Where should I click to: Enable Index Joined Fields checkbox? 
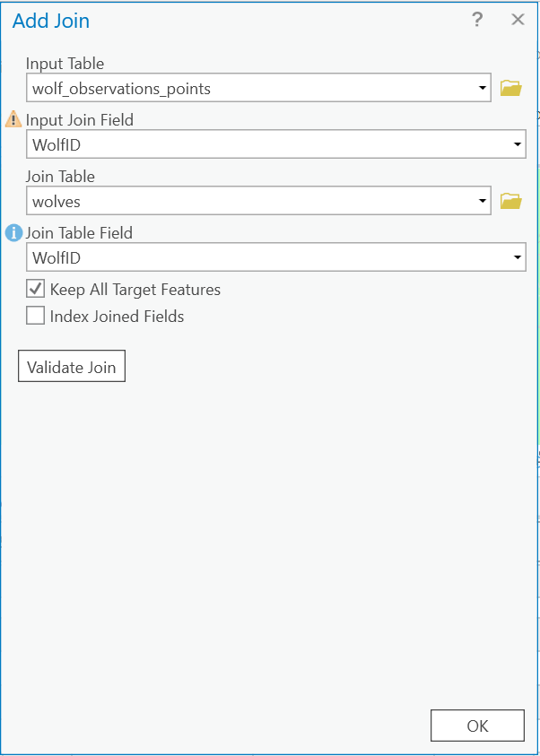coord(36,316)
